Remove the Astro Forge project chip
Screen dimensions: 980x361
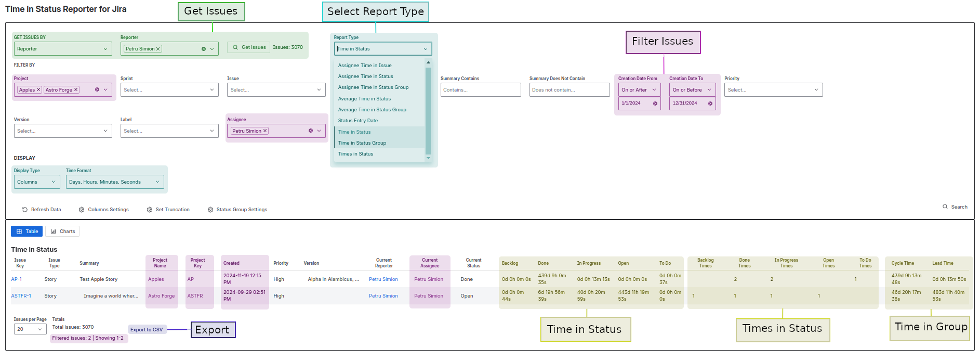point(76,89)
